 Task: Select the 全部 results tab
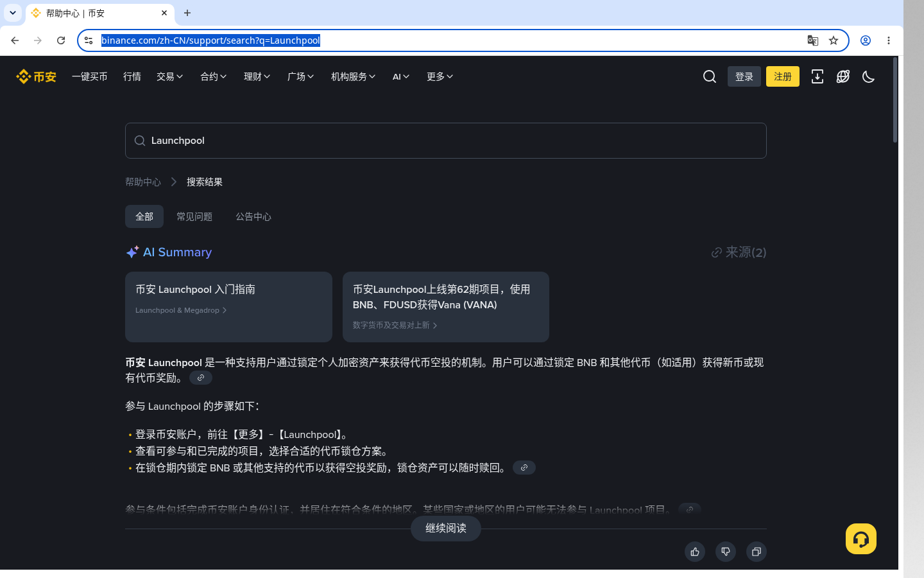pyautogui.click(x=144, y=216)
